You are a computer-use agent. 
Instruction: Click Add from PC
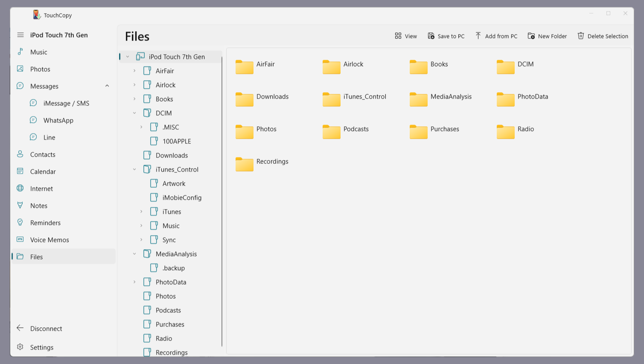(496, 36)
